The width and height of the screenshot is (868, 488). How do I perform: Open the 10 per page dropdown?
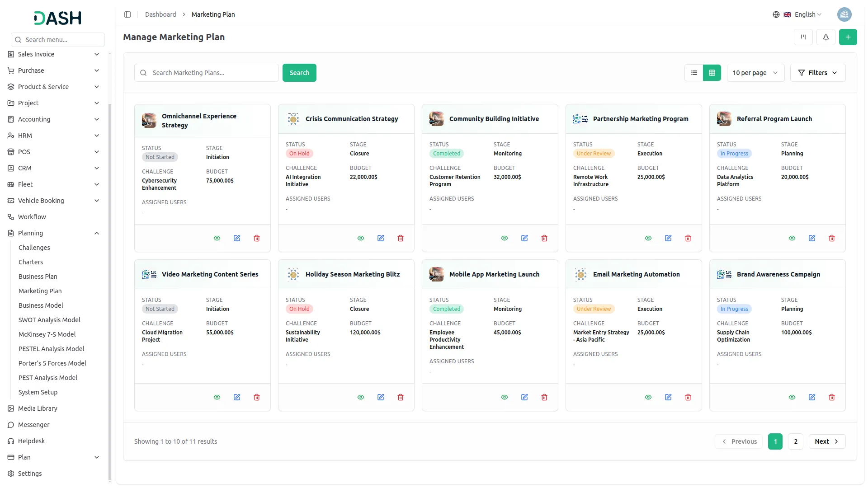tap(755, 73)
